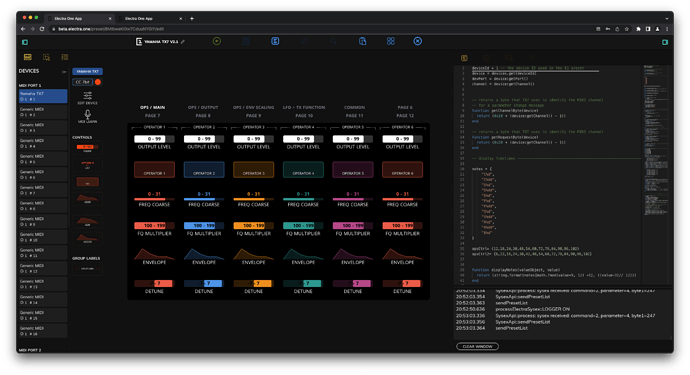Click the save preset disk icon
Image resolution: width=690 pixels, height=375 pixels.
pos(246,41)
